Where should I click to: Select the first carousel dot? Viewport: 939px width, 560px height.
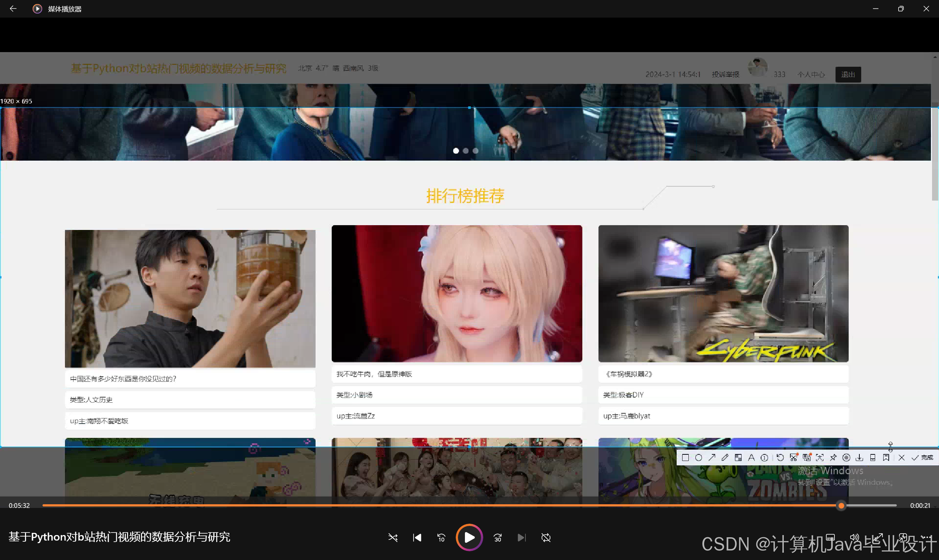[x=456, y=151]
